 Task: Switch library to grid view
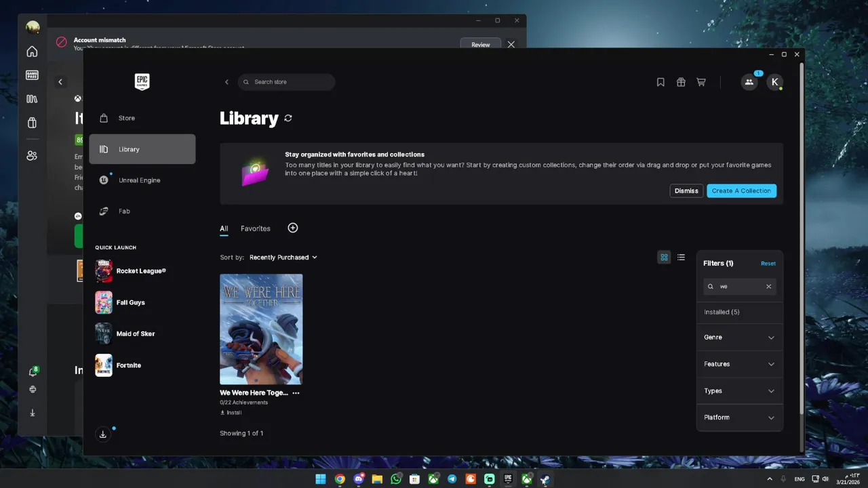point(665,258)
